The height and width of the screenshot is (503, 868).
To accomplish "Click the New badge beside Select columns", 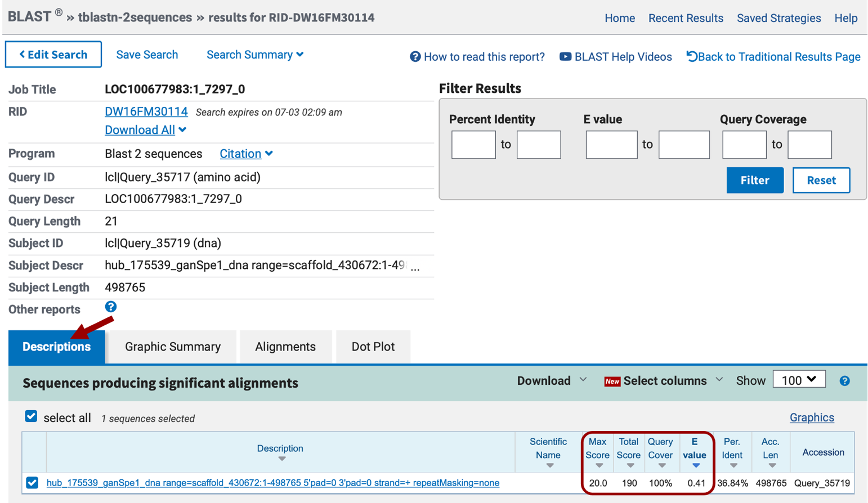I will [x=612, y=381].
